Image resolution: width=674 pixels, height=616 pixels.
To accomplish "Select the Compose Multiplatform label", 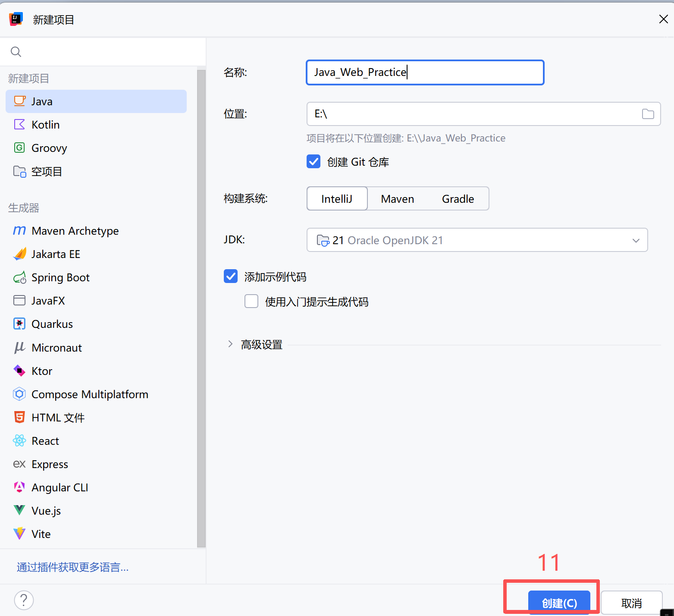I will click(90, 394).
